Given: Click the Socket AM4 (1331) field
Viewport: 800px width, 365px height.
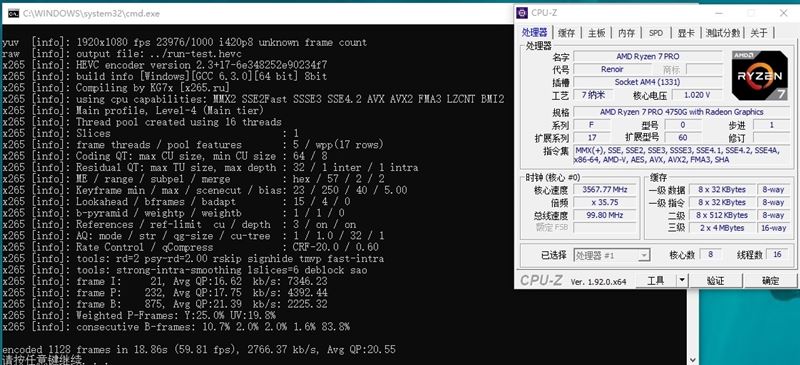Looking at the screenshot, I should [x=647, y=82].
